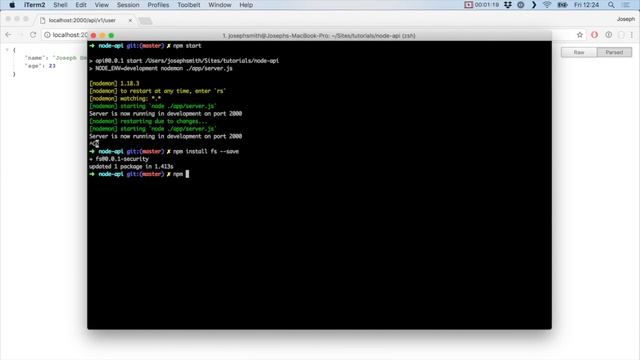Image resolution: width=640 pixels, height=360 pixels.
Task: Click the Wi-Fi status icon
Action: (547, 5)
